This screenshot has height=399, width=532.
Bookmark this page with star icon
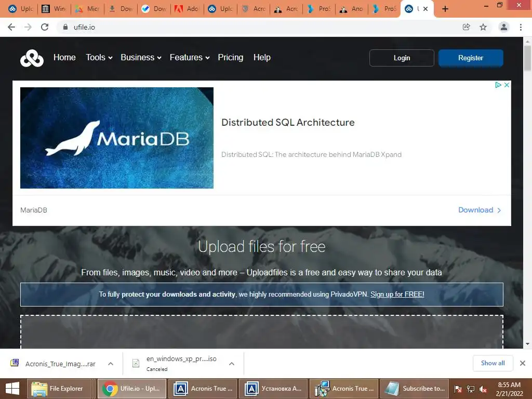pos(483,27)
